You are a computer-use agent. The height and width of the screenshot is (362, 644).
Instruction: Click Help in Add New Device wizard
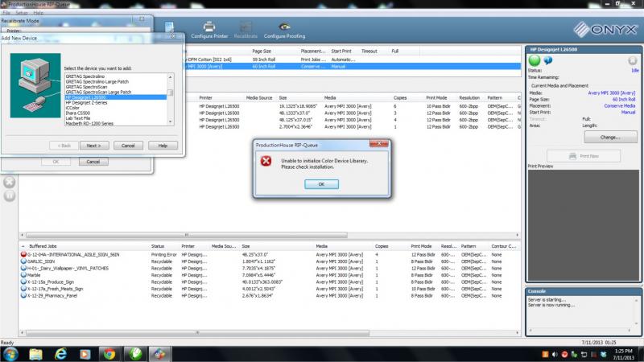point(163,146)
